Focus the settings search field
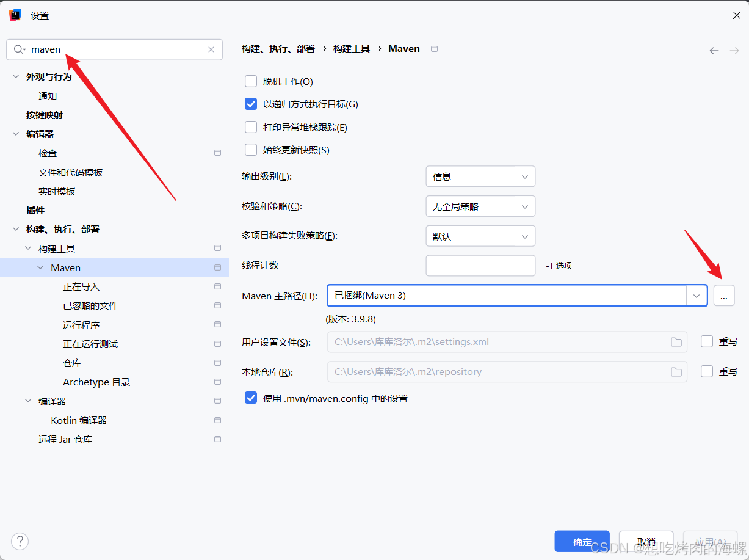This screenshot has height=560, width=749. [x=114, y=49]
